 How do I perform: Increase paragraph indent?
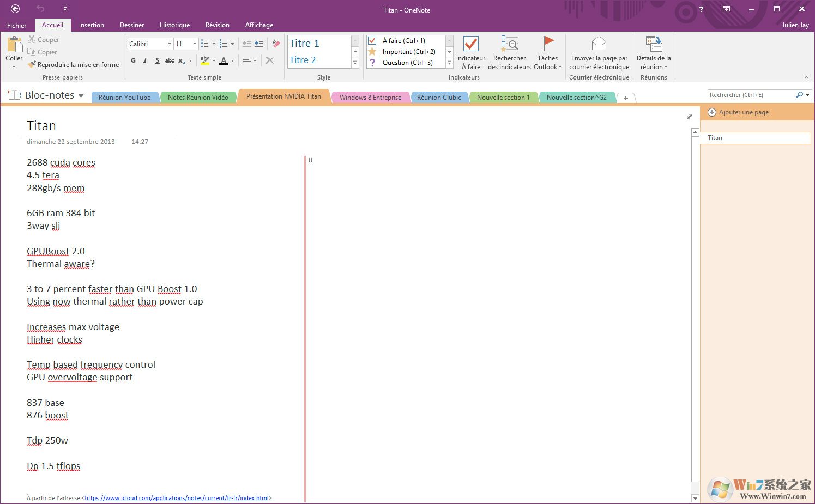(259, 44)
